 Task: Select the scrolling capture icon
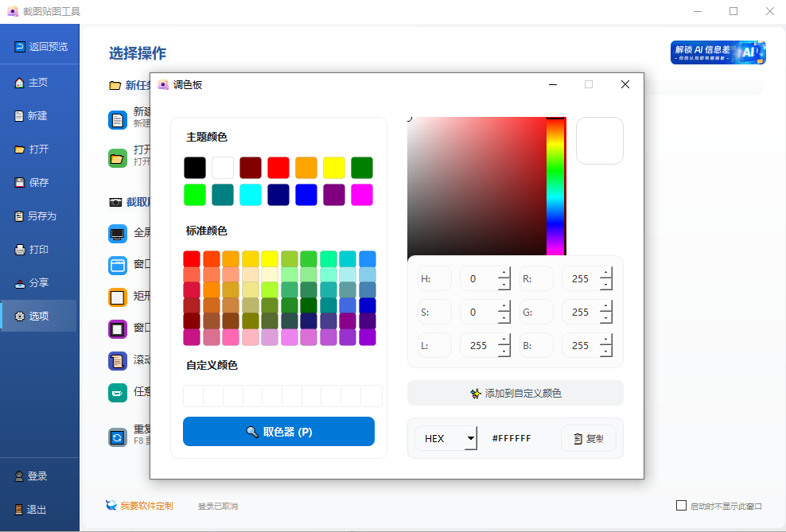[119, 360]
